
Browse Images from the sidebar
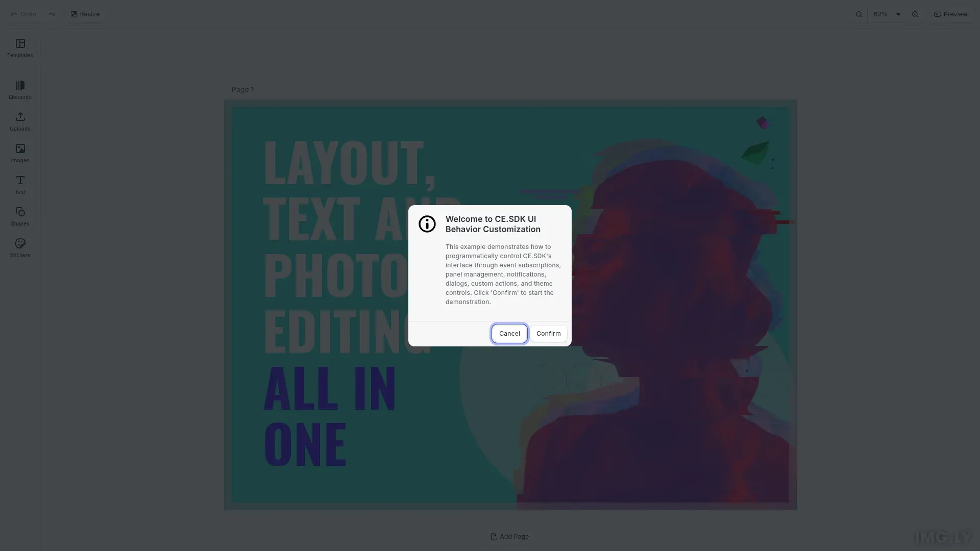(x=20, y=153)
